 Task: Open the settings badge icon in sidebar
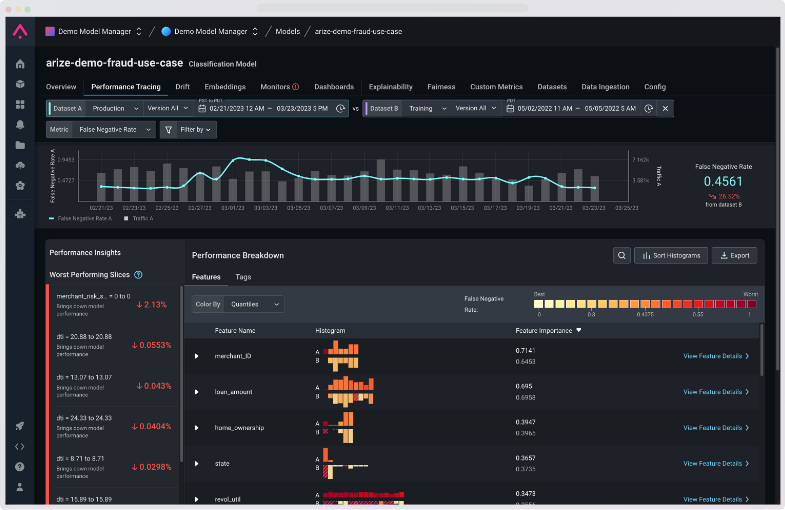tap(20, 186)
